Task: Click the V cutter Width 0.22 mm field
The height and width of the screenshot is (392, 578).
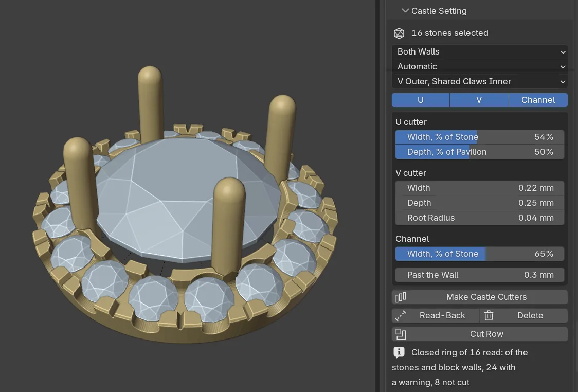Action: coord(480,188)
